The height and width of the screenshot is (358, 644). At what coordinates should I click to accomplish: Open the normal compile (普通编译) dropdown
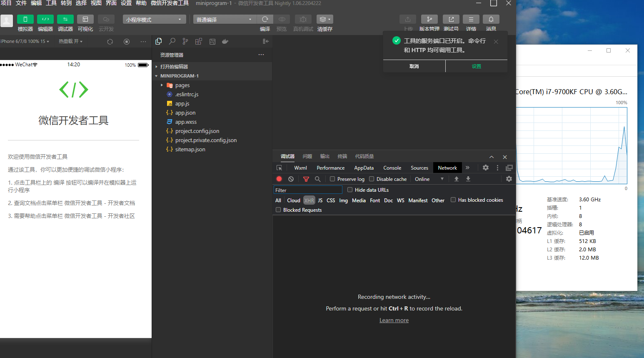pos(225,19)
